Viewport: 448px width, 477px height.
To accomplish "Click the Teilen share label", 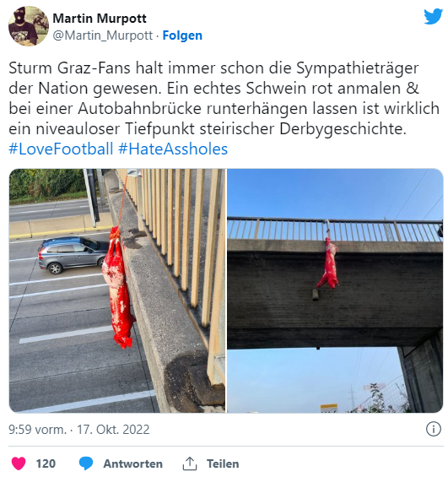I will [x=223, y=464].
